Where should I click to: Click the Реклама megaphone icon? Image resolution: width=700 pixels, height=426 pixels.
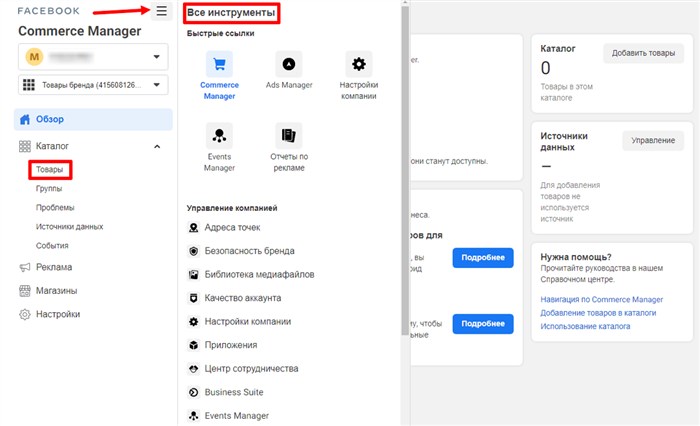click(x=25, y=267)
